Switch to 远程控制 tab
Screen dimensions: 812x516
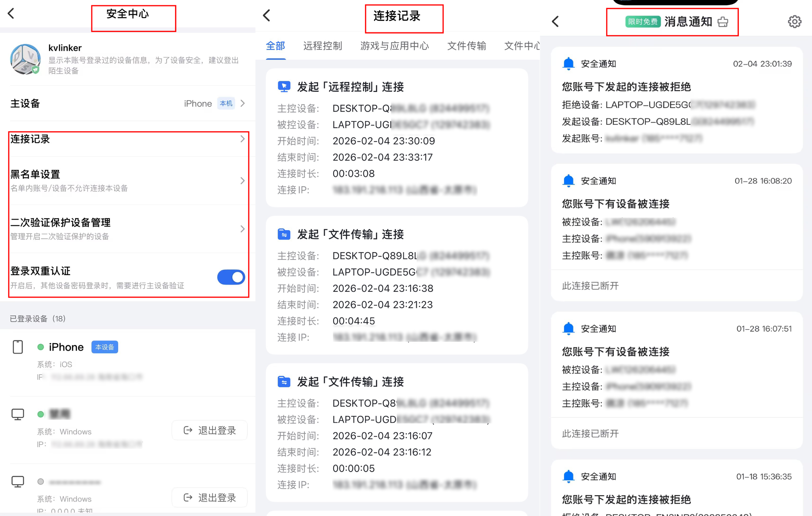tap(322, 46)
